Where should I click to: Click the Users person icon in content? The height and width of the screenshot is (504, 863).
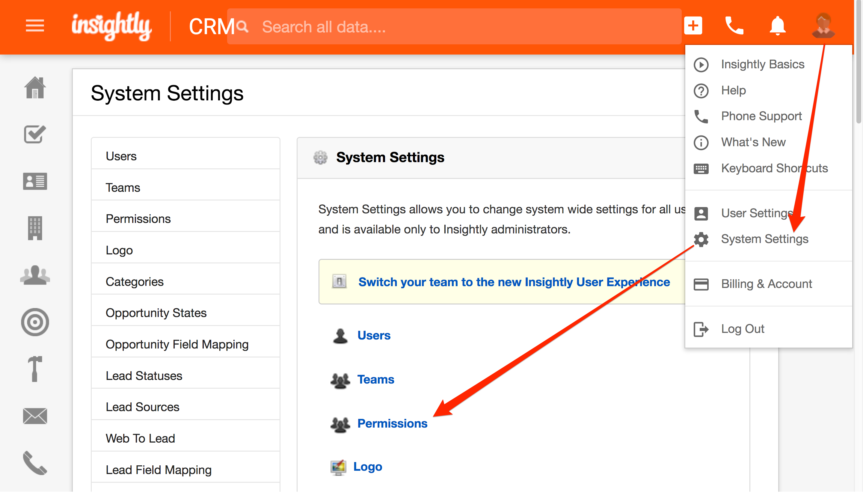point(340,336)
